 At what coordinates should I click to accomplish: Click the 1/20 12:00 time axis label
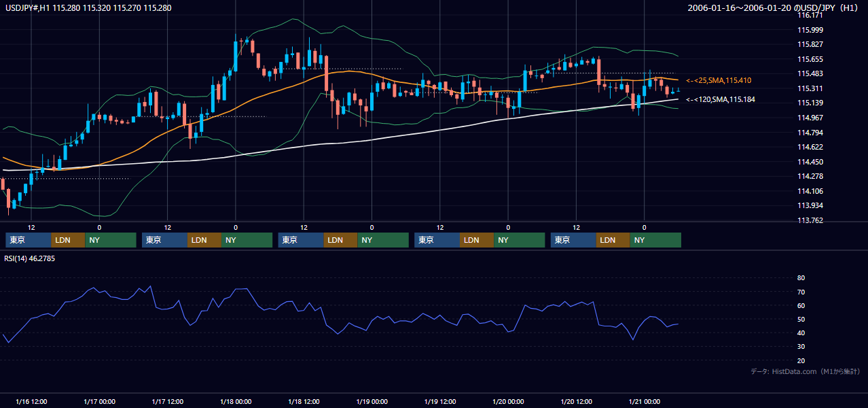(576, 401)
